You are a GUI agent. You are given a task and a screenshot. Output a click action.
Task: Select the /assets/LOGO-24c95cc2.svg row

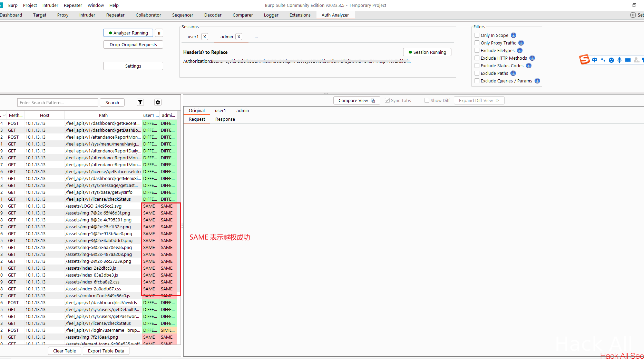click(x=88, y=206)
